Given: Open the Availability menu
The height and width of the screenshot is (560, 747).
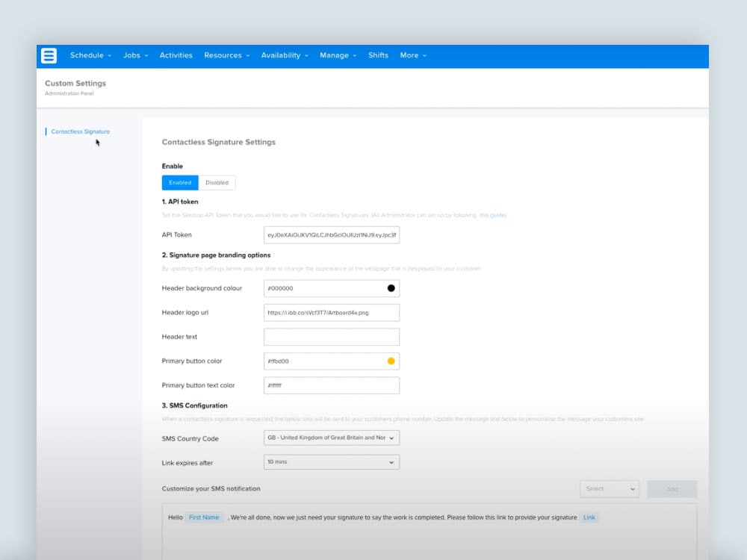Looking at the screenshot, I should pos(285,56).
